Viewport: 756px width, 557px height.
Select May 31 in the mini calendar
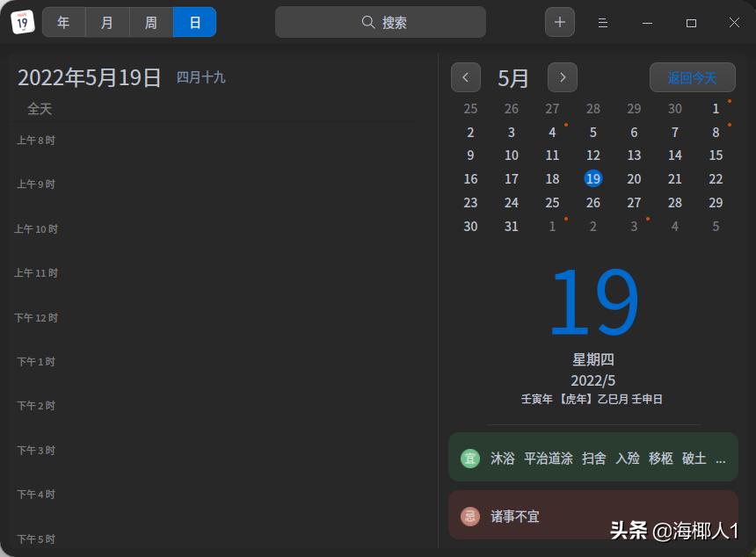511,226
